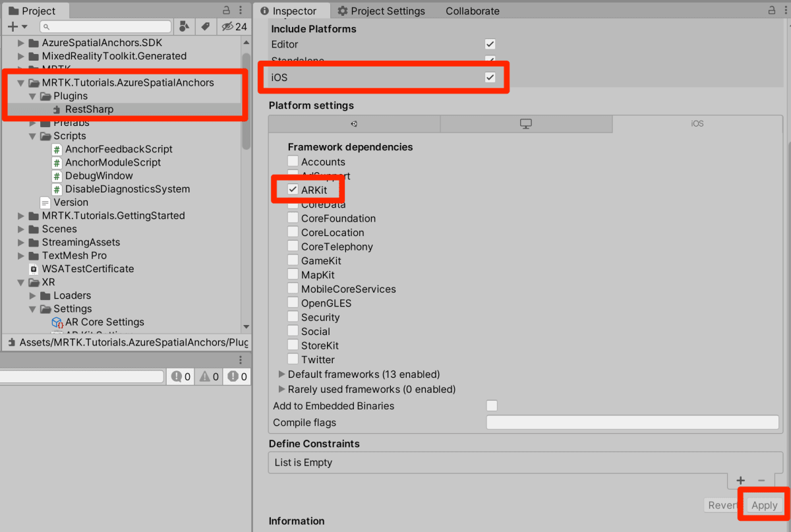This screenshot has height=532, width=791.
Task: Open the search-by-label tag icon
Action: click(x=206, y=26)
